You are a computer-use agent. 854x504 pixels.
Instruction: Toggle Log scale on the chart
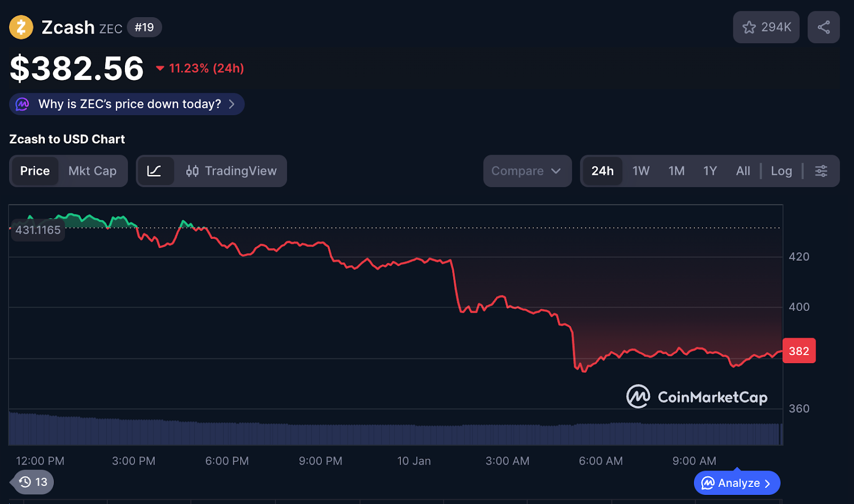781,171
